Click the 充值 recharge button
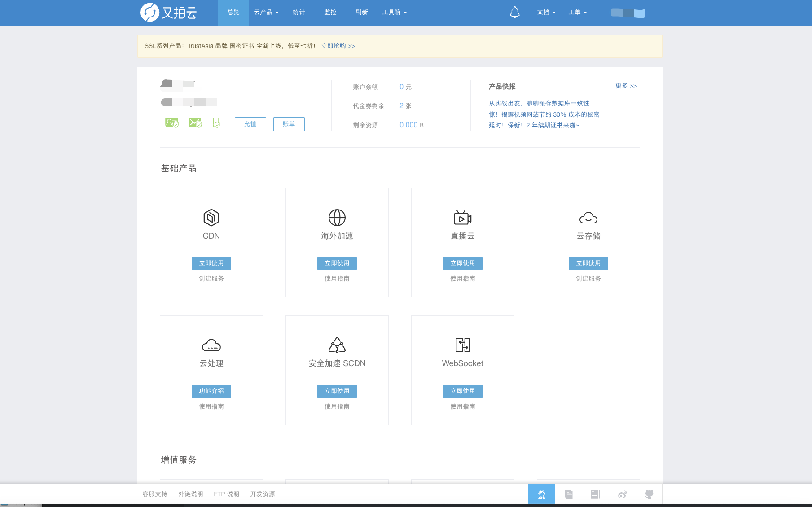Image resolution: width=812 pixels, height=507 pixels. [x=250, y=124]
